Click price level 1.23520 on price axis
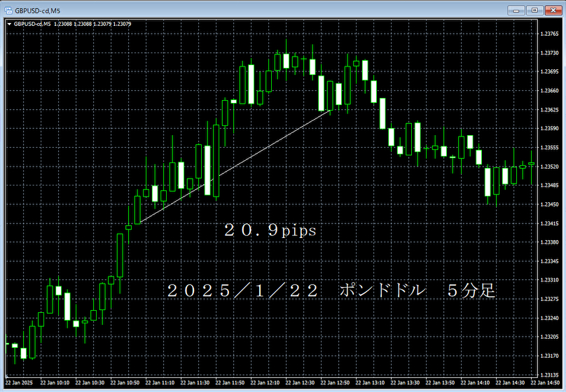Image resolution: width=566 pixels, height=392 pixels. 549,167
